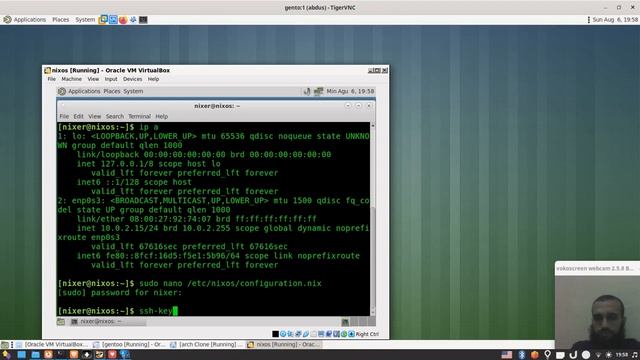Open the Places menu in the gentoo top panel
Viewport: 640px width, 360px height.
[x=60, y=20]
